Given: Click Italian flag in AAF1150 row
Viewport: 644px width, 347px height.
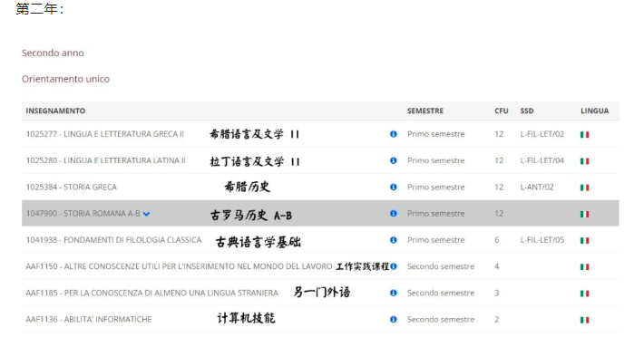Looking at the screenshot, I should [584, 267].
